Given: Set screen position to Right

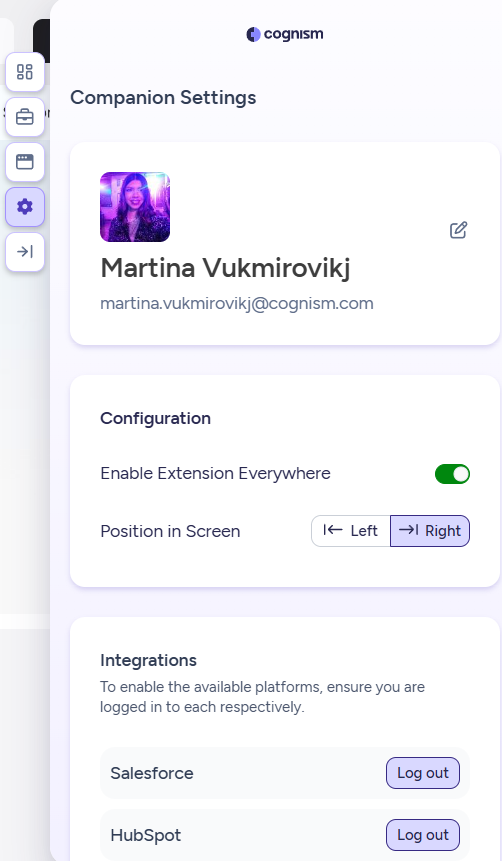Looking at the screenshot, I should point(430,531).
